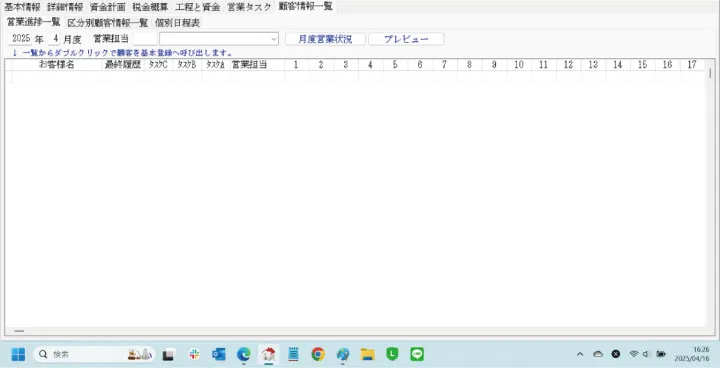Open Outlook from the taskbar
This screenshot has height=368, width=720.
click(219, 354)
